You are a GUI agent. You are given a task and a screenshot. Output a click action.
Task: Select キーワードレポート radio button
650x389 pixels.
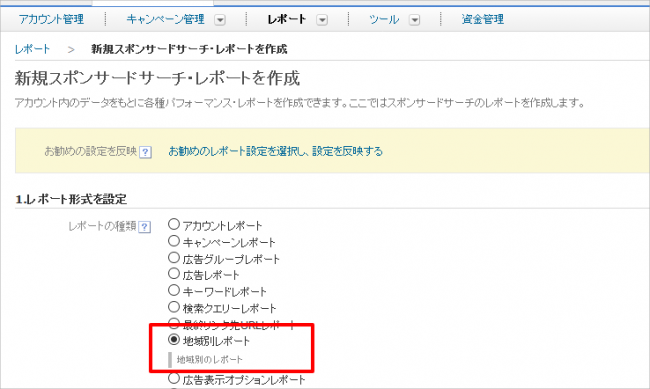(174, 290)
